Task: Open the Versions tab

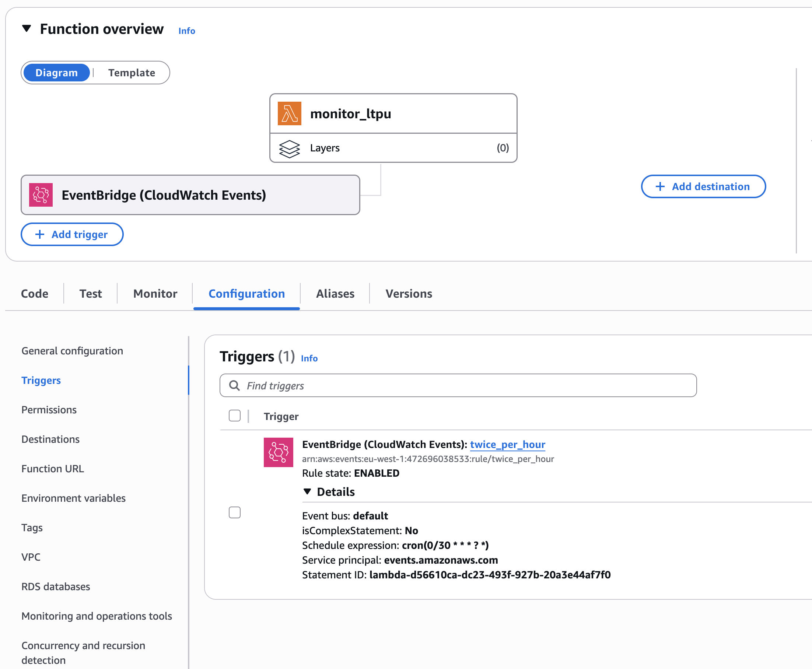Action: coord(409,294)
